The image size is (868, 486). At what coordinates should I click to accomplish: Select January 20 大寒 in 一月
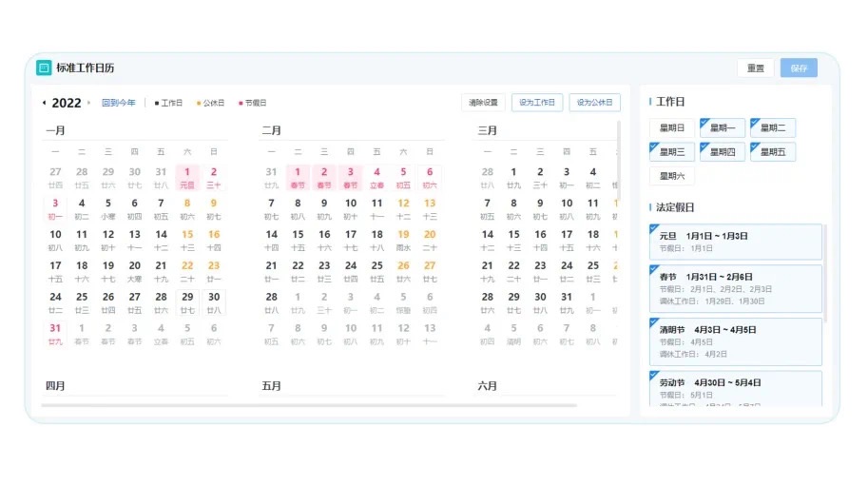point(134,271)
